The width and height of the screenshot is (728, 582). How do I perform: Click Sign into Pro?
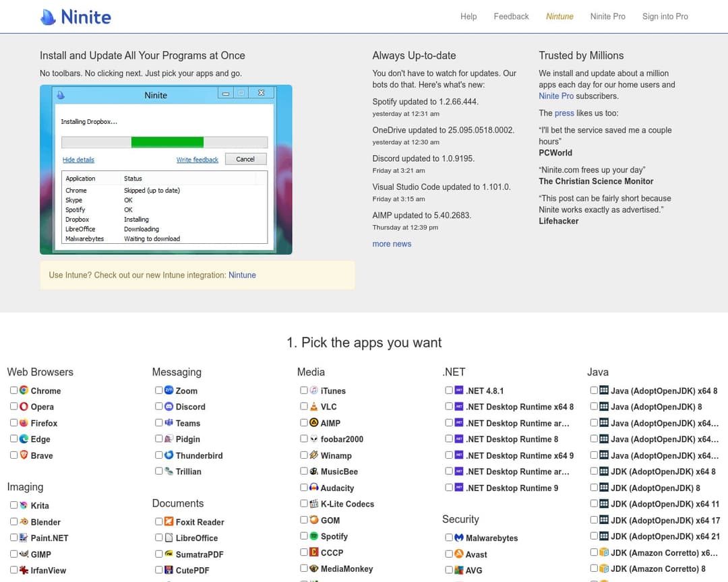point(665,16)
